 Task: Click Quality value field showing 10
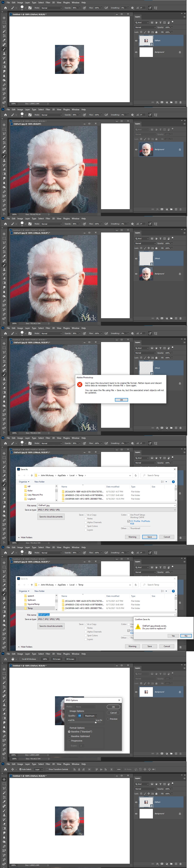80,716
